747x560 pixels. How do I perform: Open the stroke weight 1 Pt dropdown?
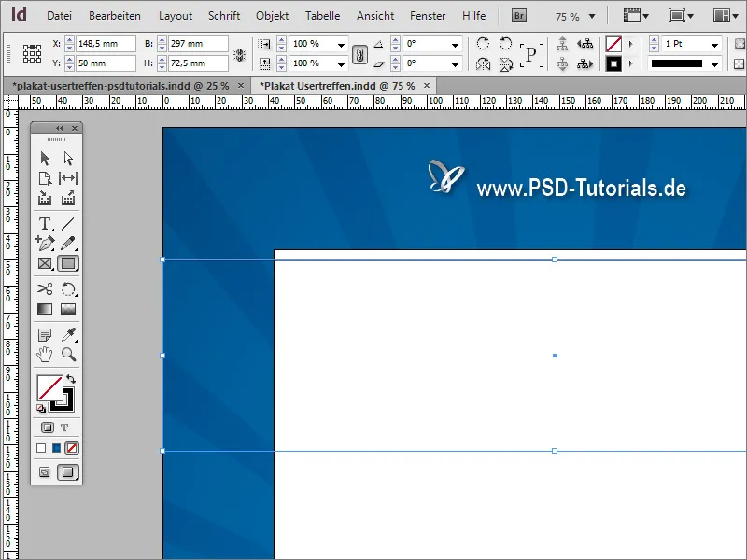(714, 44)
